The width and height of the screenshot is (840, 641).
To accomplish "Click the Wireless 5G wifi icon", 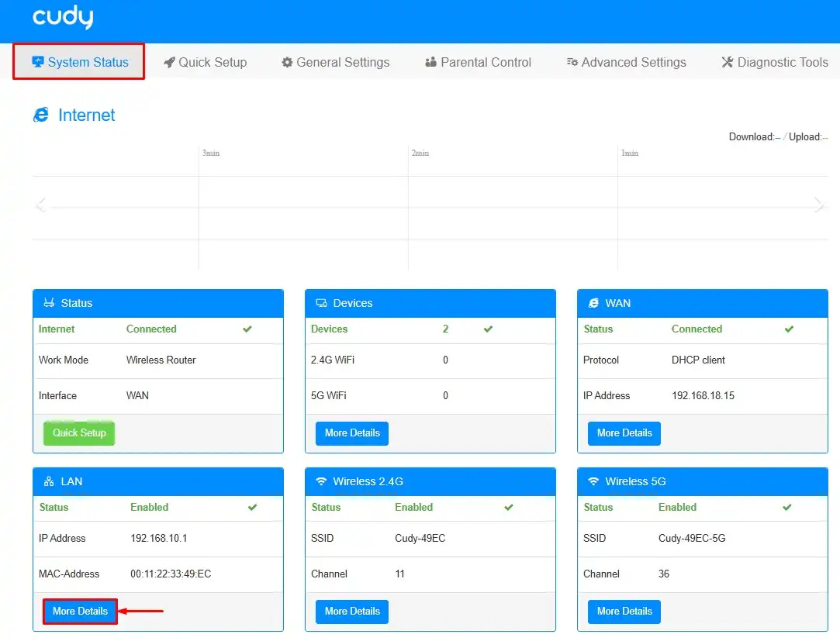I will tap(593, 481).
